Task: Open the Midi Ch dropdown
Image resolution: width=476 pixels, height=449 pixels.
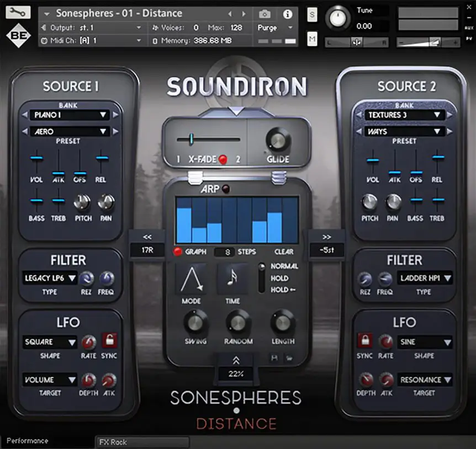Action: coord(93,40)
